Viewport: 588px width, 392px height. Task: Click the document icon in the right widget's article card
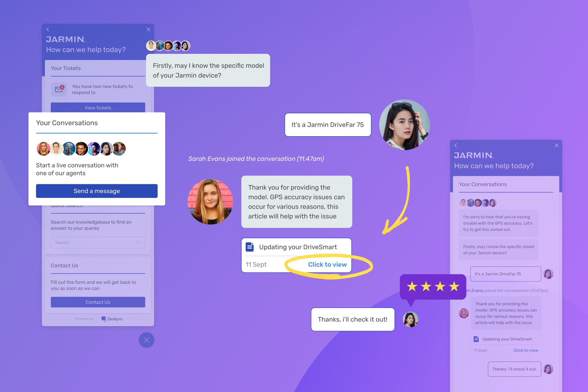(x=476, y=339)
